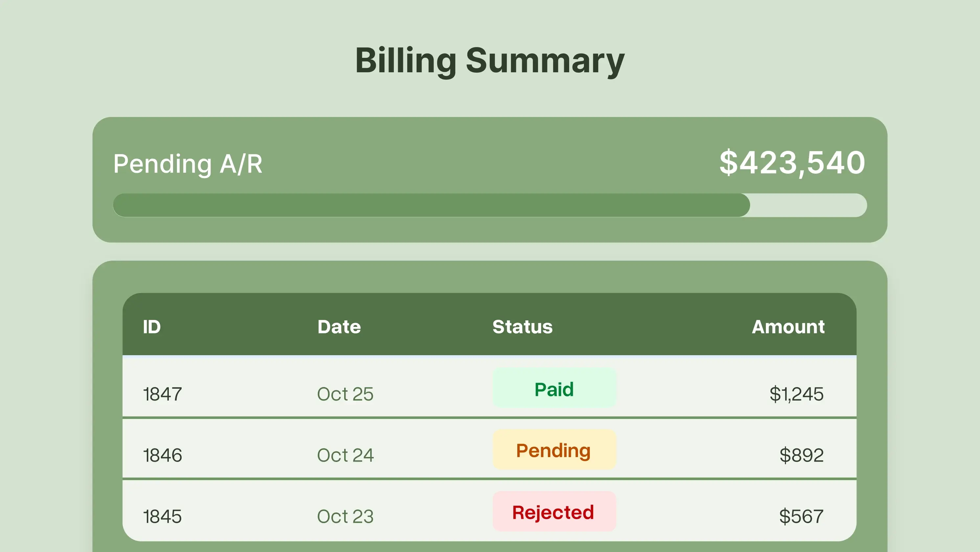Click the Pending A/R progress bar

pyautogui.click(x=490, y=205)
